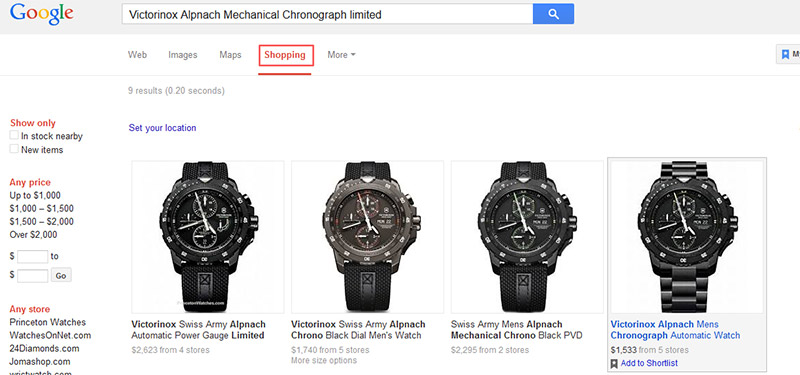Open the Set your location link
This screenshot has width=800, height=375.
[x=162, y=128]
